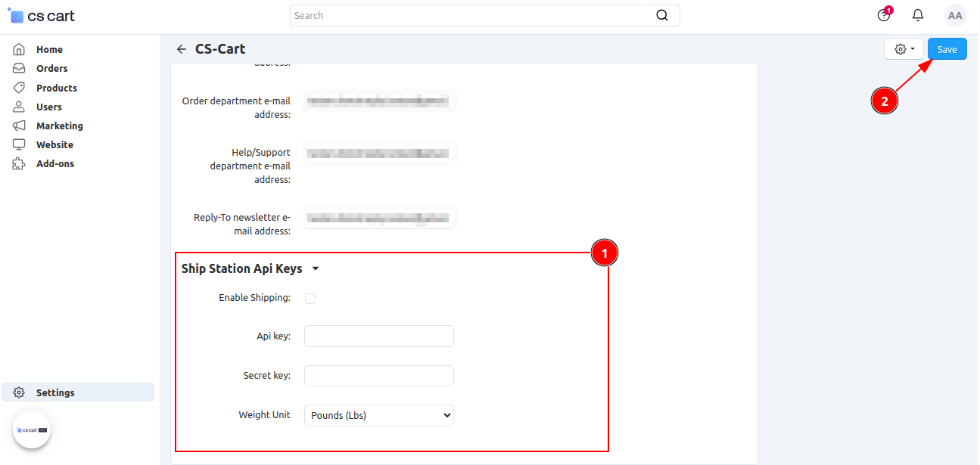Click the Users person icon
The width and height of the screenshot is (980, 465).
pyautogui.click(x=20, y=107)
